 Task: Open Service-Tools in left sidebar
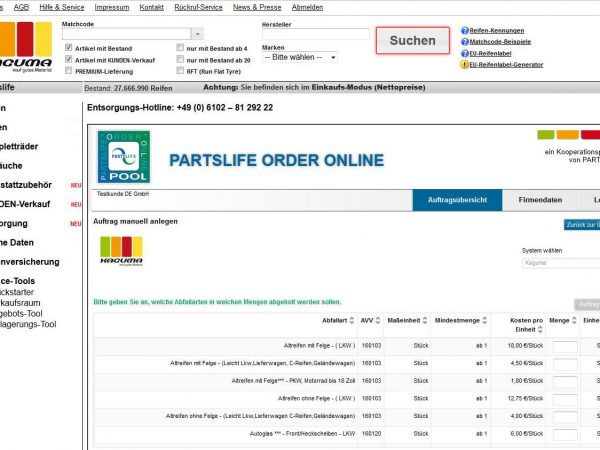tap(17, 281)
